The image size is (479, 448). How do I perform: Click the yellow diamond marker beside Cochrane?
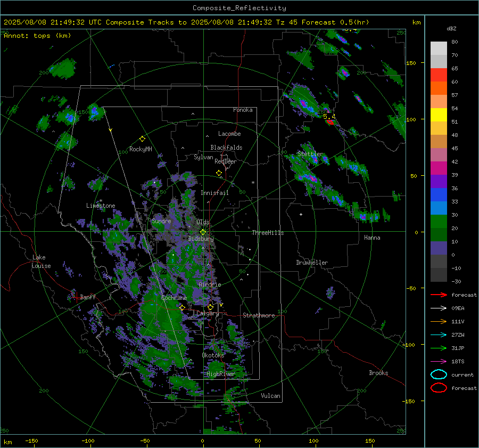(x=182, y=307)
